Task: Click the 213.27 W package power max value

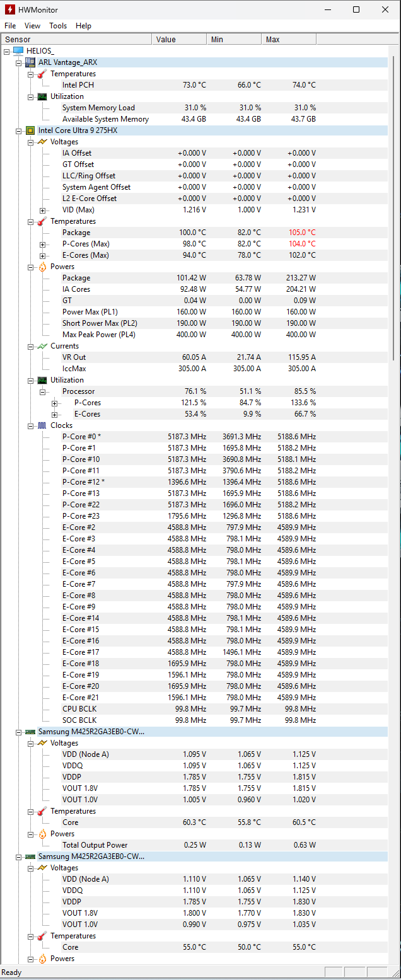Action: (x=301, y=278)
